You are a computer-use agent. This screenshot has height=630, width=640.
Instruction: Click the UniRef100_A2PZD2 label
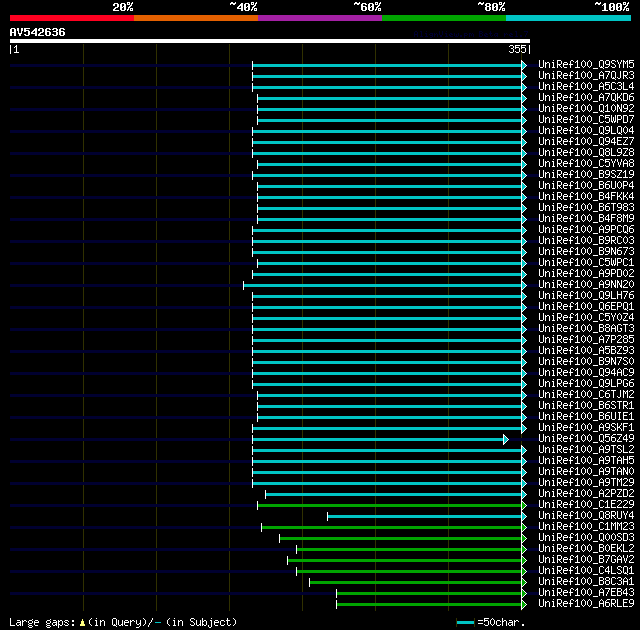coord(586,494)
